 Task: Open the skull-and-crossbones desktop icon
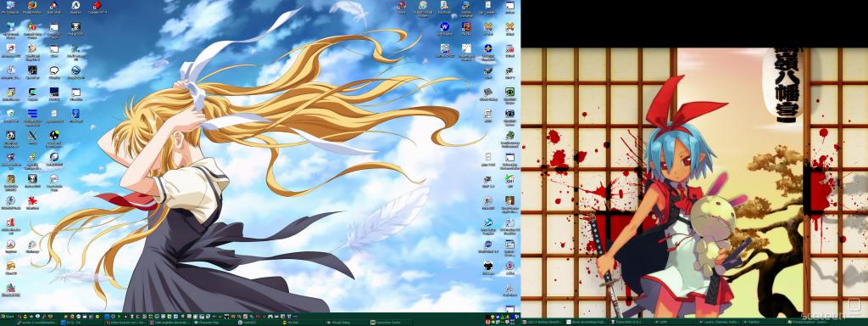(75, 26)
